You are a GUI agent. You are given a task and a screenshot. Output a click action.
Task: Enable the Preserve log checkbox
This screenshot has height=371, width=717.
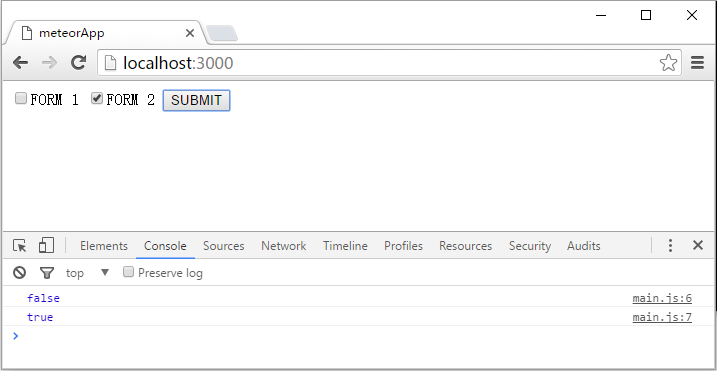coord(129,272)
